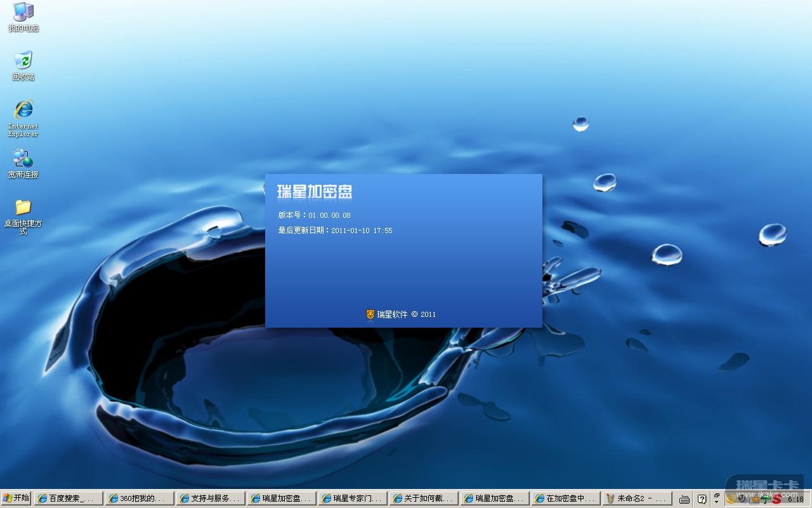This screenshot has width=812, height=508.
Task: Switch to the 瑞星专家门 taskbar window
Action: click(352, 498)
